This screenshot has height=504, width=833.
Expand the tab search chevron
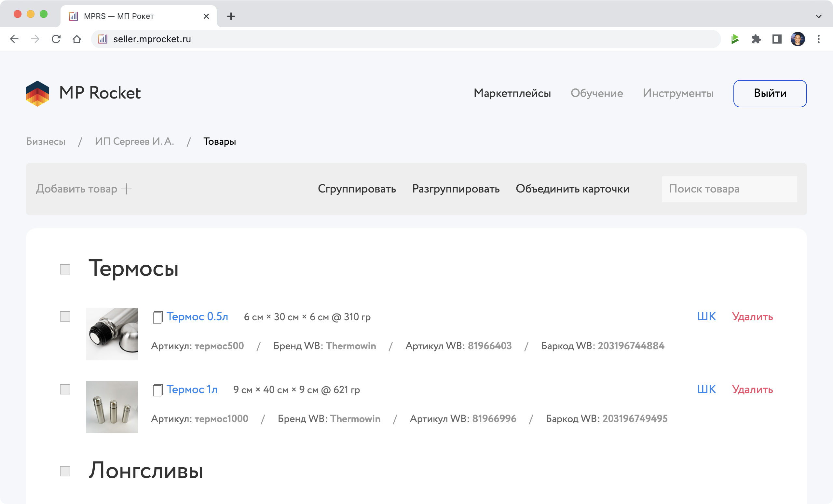(x=818, y=16)
